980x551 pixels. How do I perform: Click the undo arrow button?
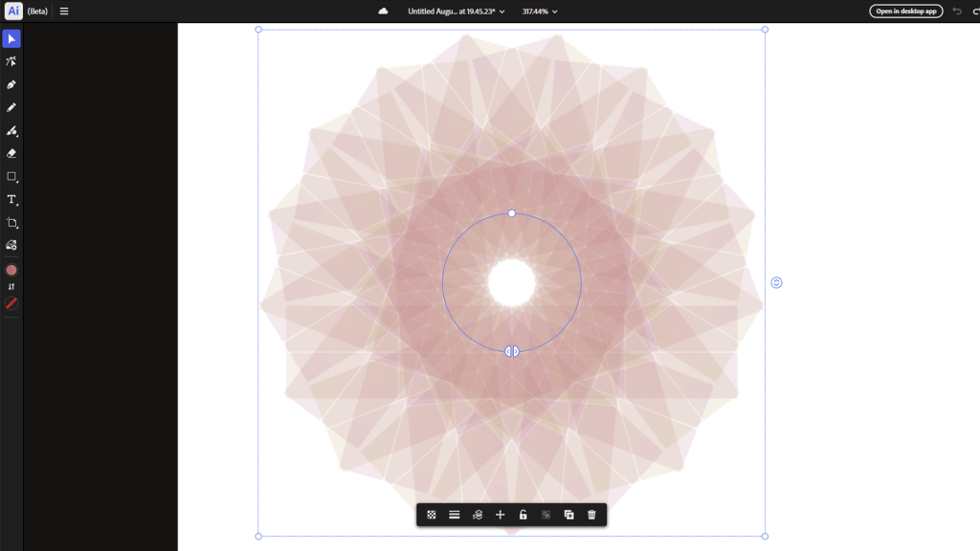[957, 11]
